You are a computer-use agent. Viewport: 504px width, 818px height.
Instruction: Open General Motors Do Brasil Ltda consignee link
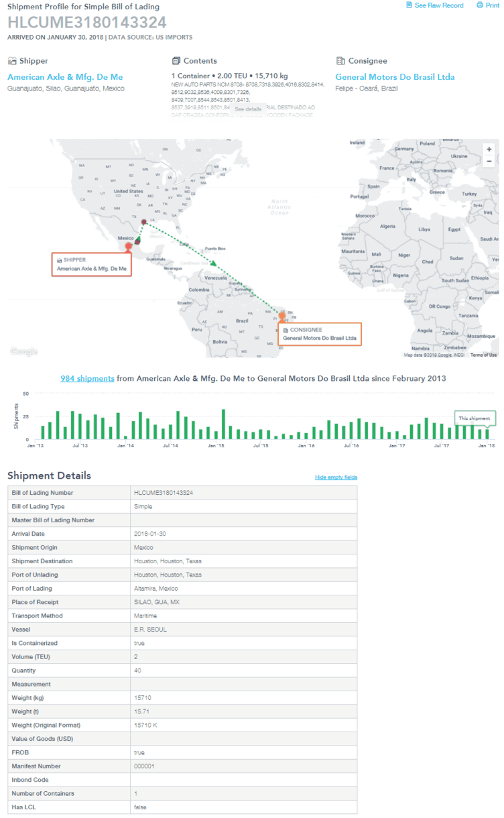[x=395, y=77]
